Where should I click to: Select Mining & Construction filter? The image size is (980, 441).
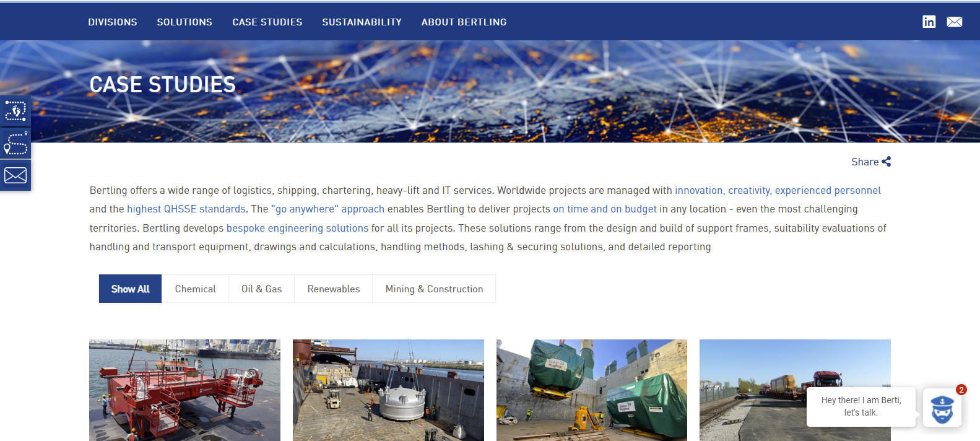434,289
